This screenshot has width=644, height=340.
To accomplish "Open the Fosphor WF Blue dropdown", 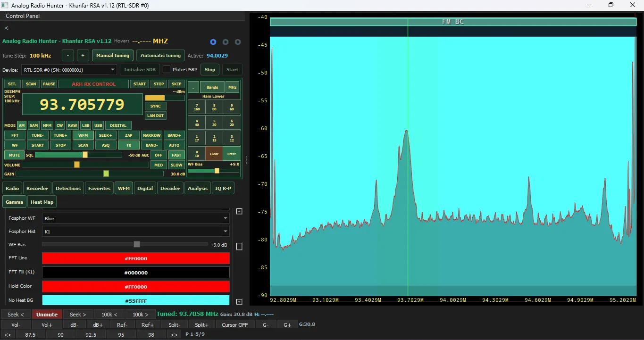I will click(x=136, y=218).
